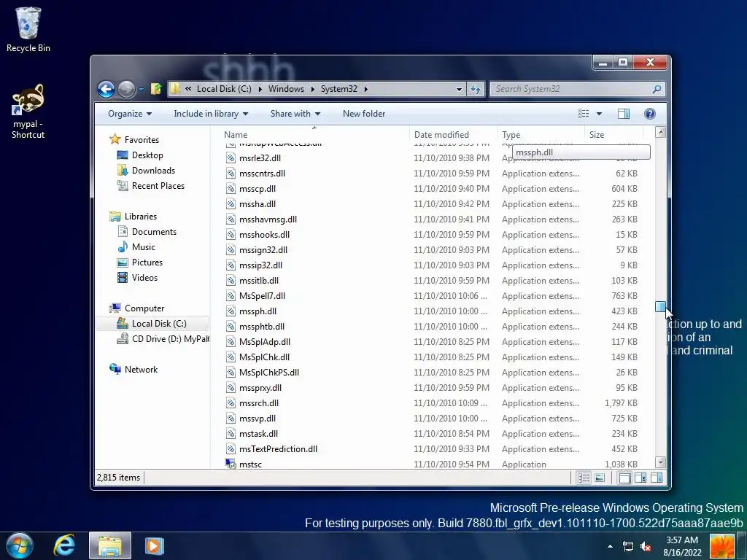Click the muted volume tray icon
Screen dimensions: 747x560
[646, 546]
